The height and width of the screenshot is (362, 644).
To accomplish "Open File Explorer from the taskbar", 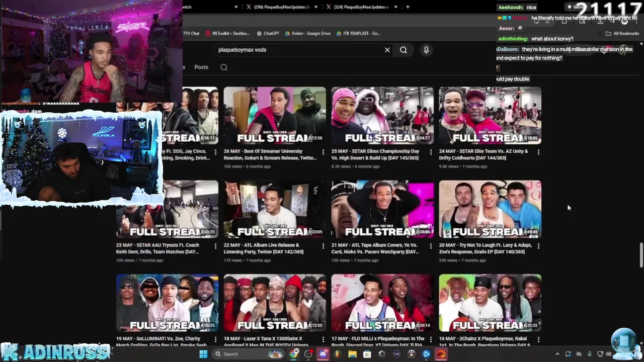I will [x=352, y=354].
